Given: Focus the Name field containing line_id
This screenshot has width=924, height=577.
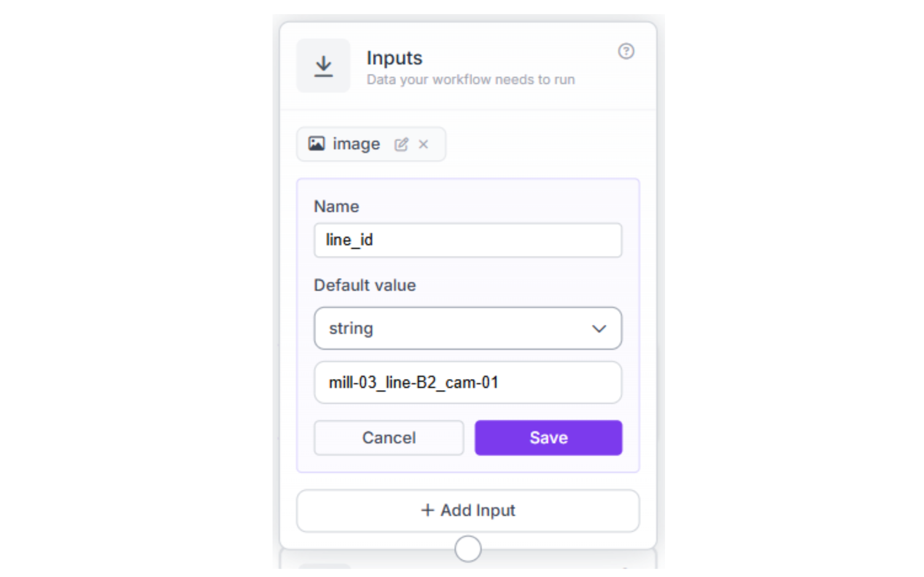Looking at the screenshot, I should 468,240.
